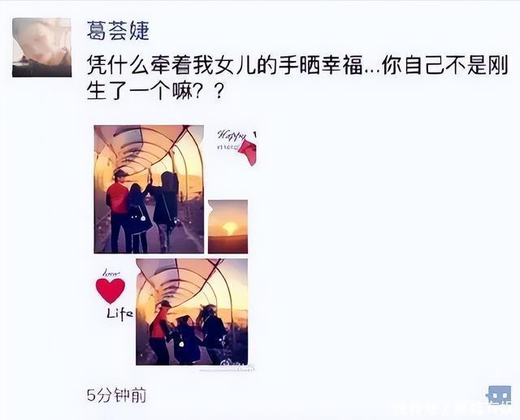The height and width of the screenshot is (420, 520).
Task: Open the 葛荟婕 username link
Action: 118,31
